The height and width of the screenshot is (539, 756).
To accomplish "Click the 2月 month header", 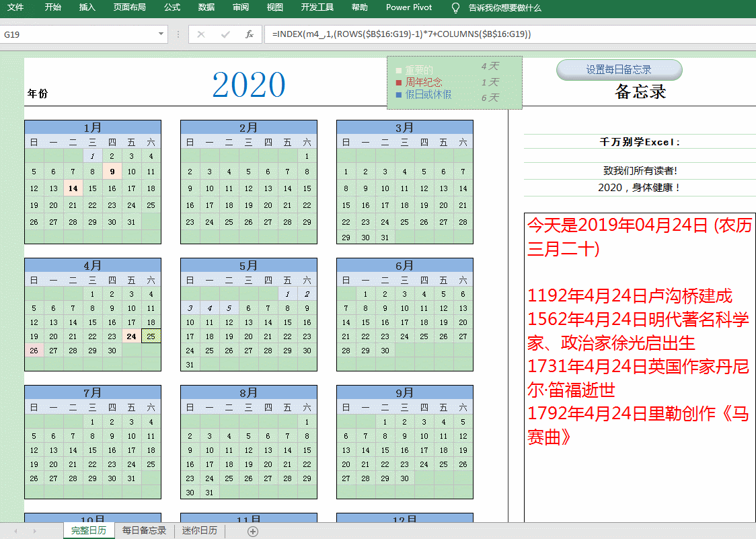I will [249, 127].
